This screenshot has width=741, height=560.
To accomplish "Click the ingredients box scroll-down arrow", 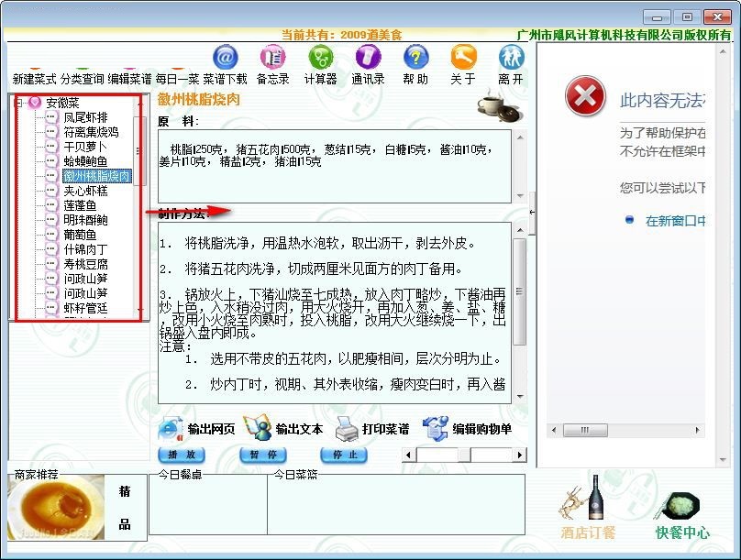I will tap(520, 195).
